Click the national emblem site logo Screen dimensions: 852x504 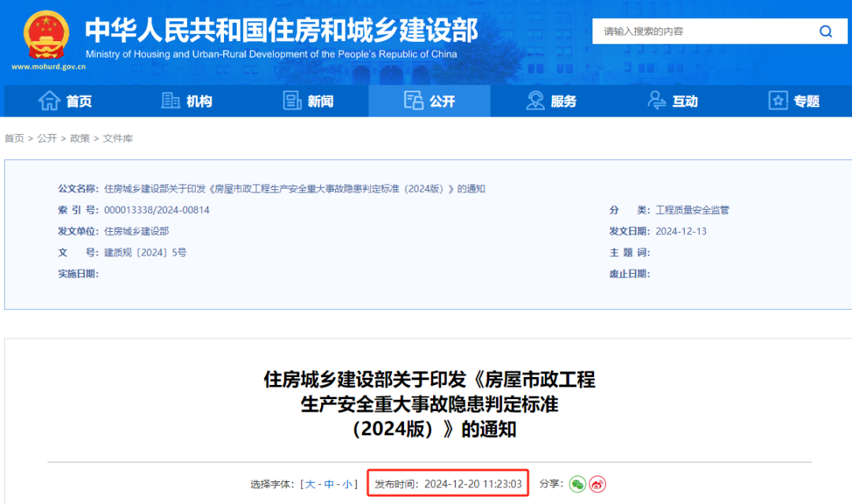[45, 35]
